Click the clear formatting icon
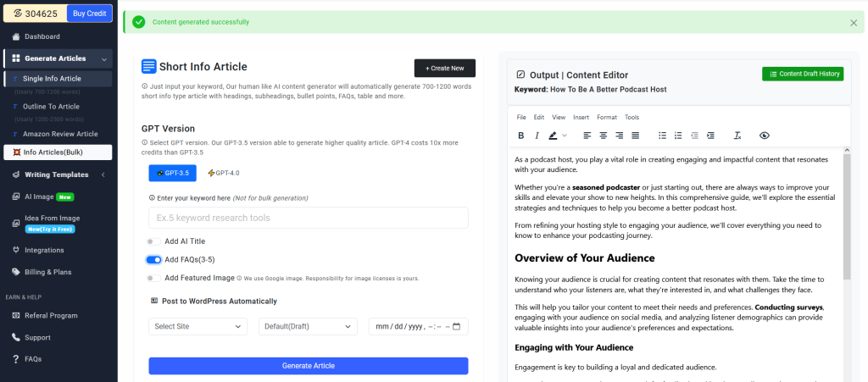This screenshot has height=382, width=868. 737,136
